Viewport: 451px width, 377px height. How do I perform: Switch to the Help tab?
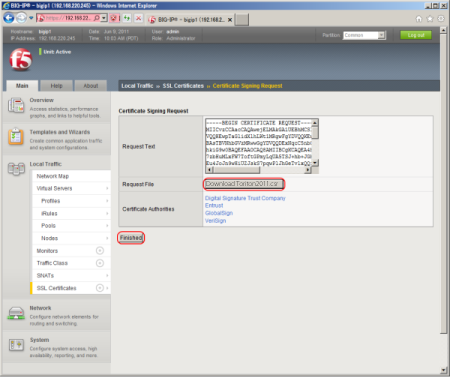click(56, 86)
